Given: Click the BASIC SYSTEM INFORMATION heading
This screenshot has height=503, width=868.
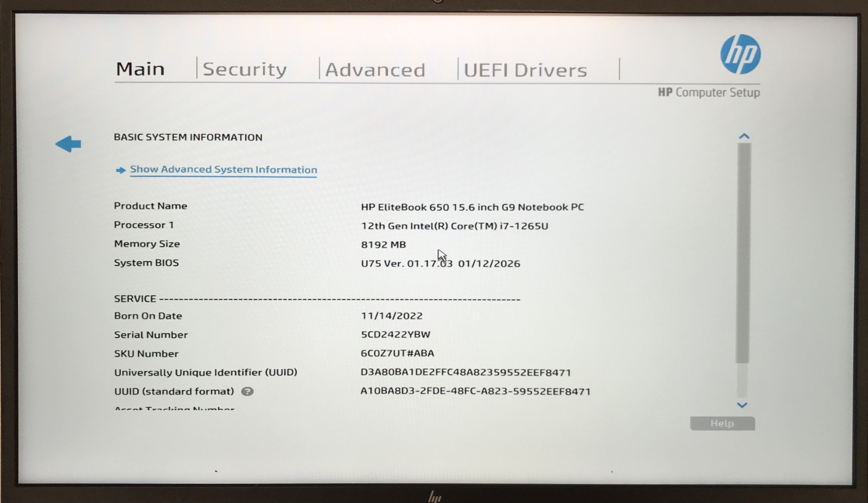Looking at the screenshot, I should coord(188,137).
